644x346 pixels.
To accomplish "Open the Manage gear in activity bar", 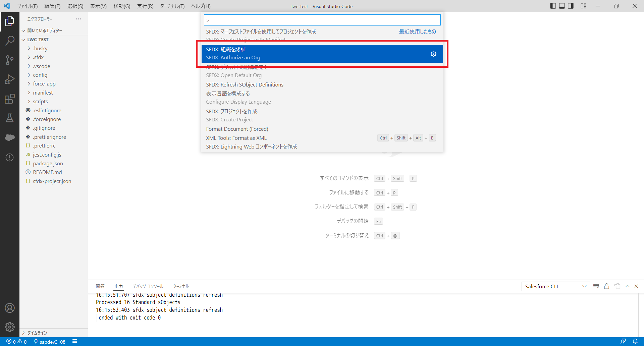I will pyautogui.click(x=10, y=327).
